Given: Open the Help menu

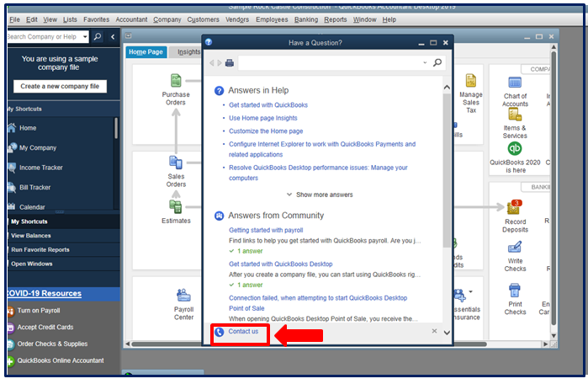Looking at the screenshot, I should [x=389, y=19].
